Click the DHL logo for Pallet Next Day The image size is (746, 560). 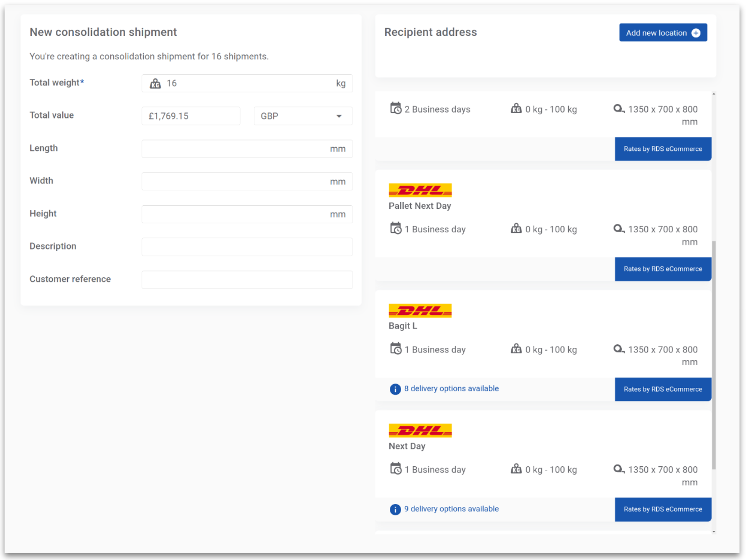[420, 190]
